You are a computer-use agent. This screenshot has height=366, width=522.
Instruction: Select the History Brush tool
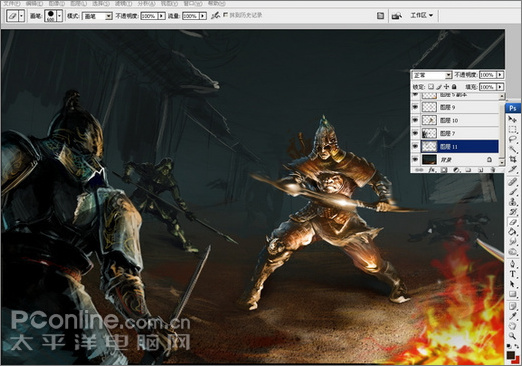512,212
